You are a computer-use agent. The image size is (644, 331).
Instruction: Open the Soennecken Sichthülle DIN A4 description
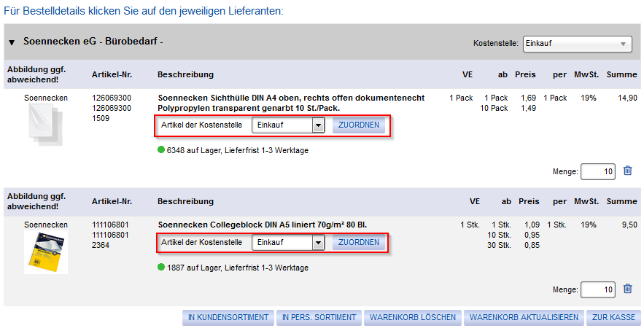click(291, 103)
